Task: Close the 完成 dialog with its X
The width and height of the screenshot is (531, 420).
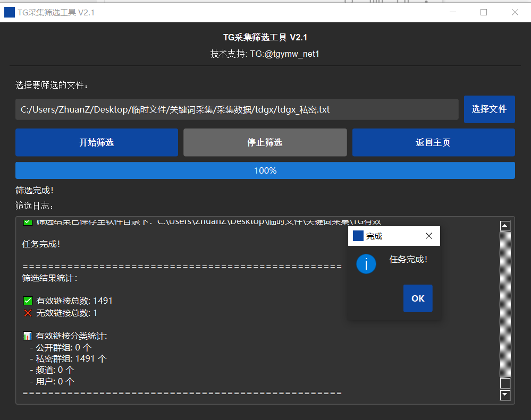Action: click(429, 236)
